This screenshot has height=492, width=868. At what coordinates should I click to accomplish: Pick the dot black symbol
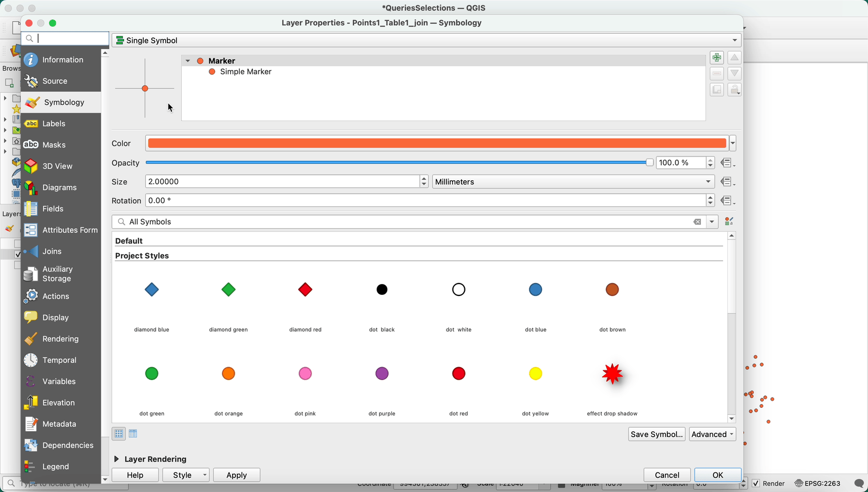tap(382, 289)
